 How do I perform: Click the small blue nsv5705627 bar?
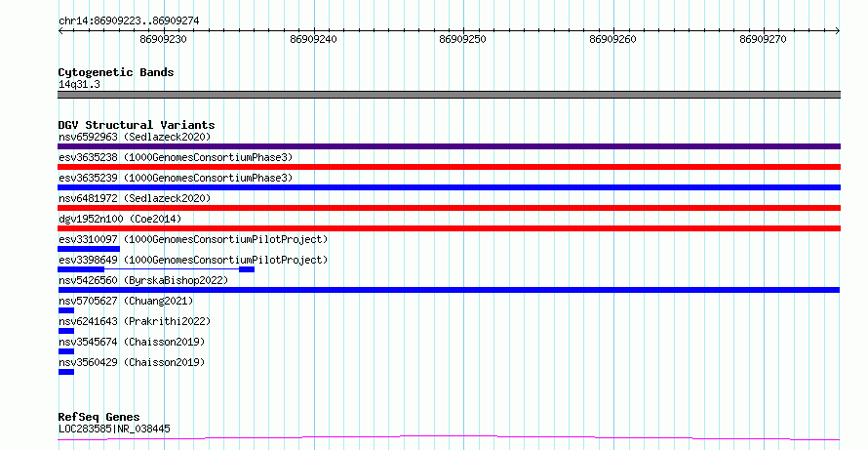(x=66, y=310)
